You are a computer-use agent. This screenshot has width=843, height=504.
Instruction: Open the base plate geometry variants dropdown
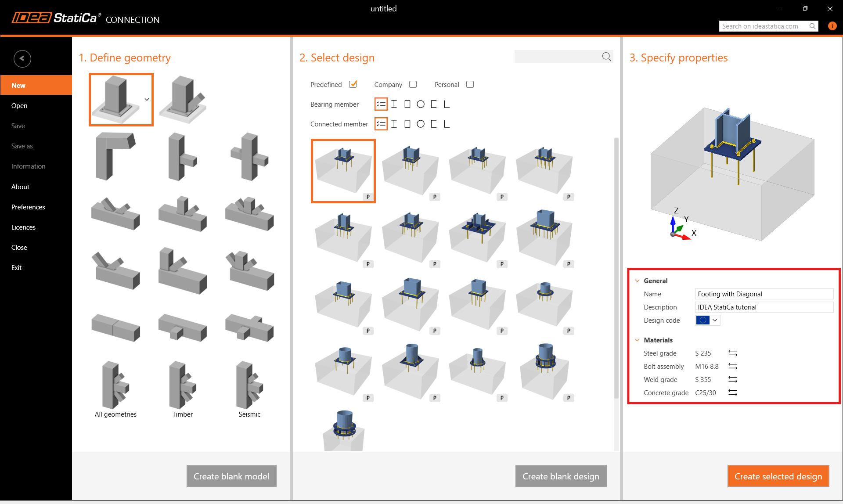pyautogui.click(x=147, y=100)
